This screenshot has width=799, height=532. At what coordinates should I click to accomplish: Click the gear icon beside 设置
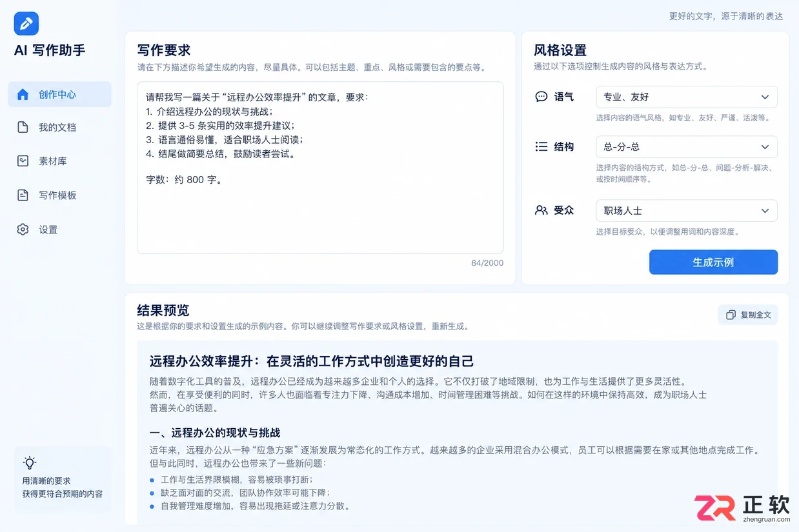pos(23,229)
